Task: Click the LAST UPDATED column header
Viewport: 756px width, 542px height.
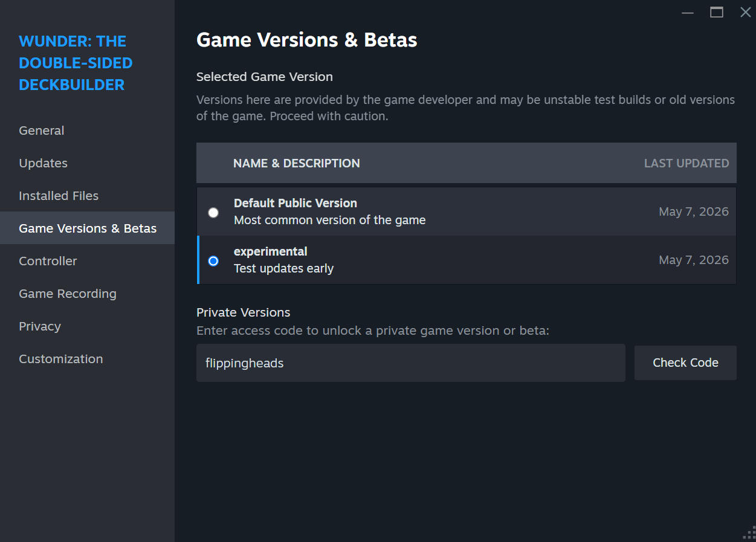Action: (687, 163)
